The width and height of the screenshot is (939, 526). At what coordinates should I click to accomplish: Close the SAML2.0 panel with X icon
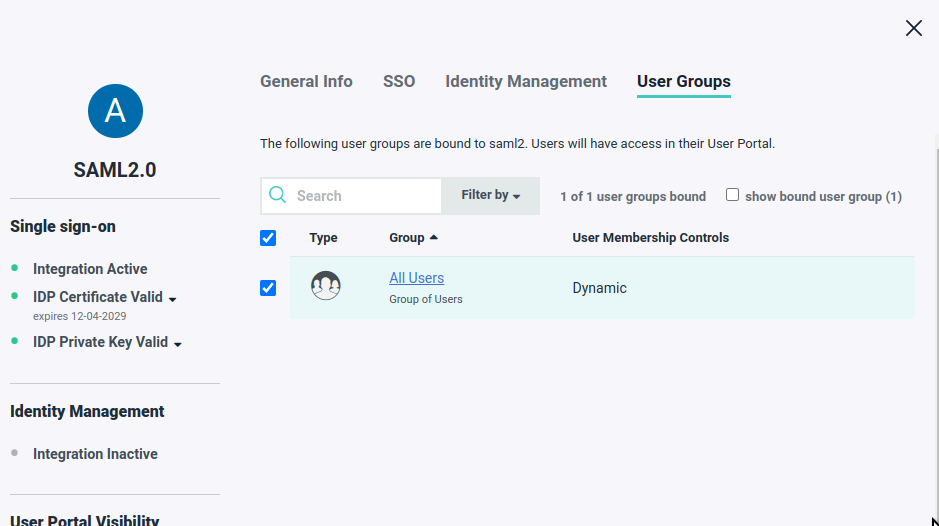pyautogui.click(x=913, y=28)
